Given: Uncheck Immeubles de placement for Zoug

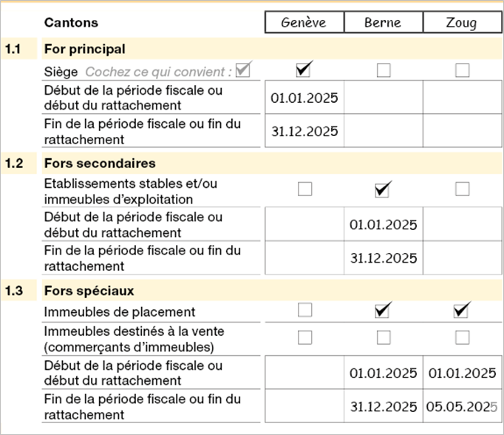Looking at the screenshot, I should coord(462,309).
